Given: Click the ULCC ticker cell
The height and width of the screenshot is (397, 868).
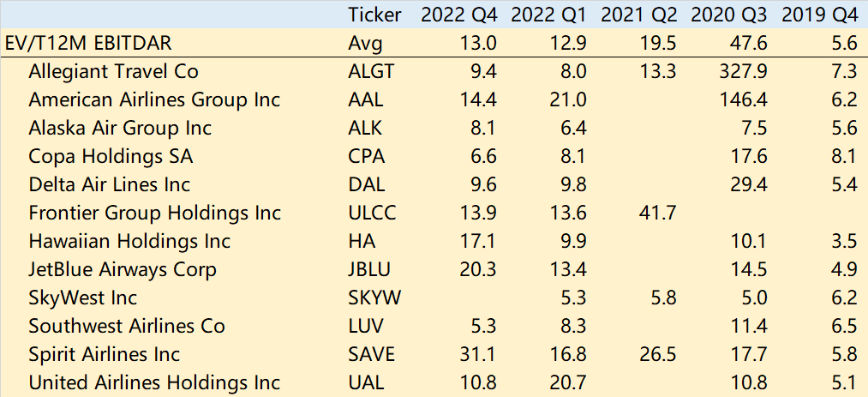Looking at the screenshot, I should pyautogui.click(x=373, y=213).
